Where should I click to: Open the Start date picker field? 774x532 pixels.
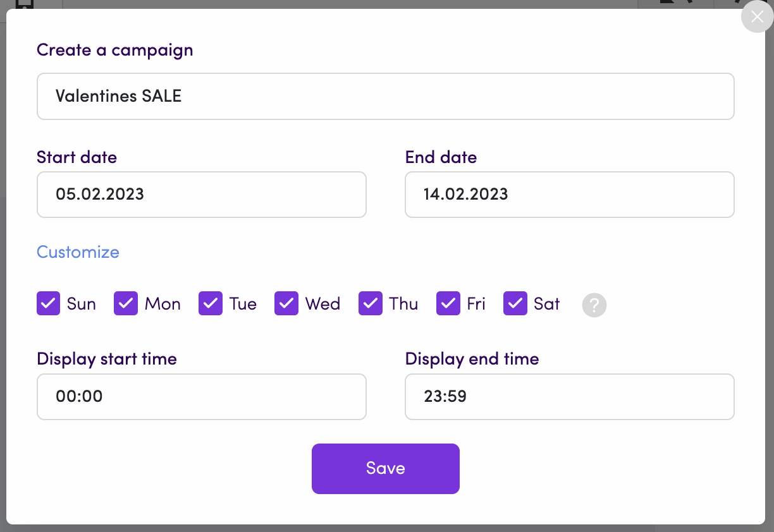coord(202,195)
